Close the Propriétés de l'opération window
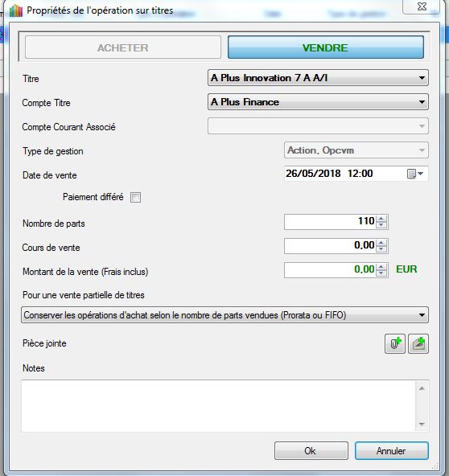This screenshot has width=449, height=476. pyautogui.click(x=422, y=6)
